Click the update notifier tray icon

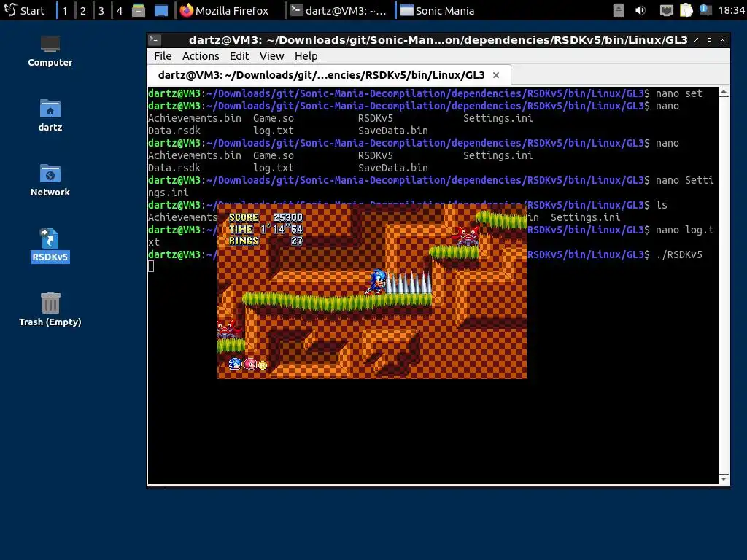click(x=705, y=10)
